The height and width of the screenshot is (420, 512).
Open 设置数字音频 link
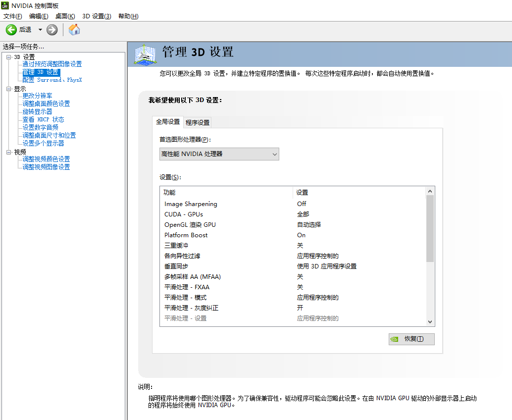(40, 127)
